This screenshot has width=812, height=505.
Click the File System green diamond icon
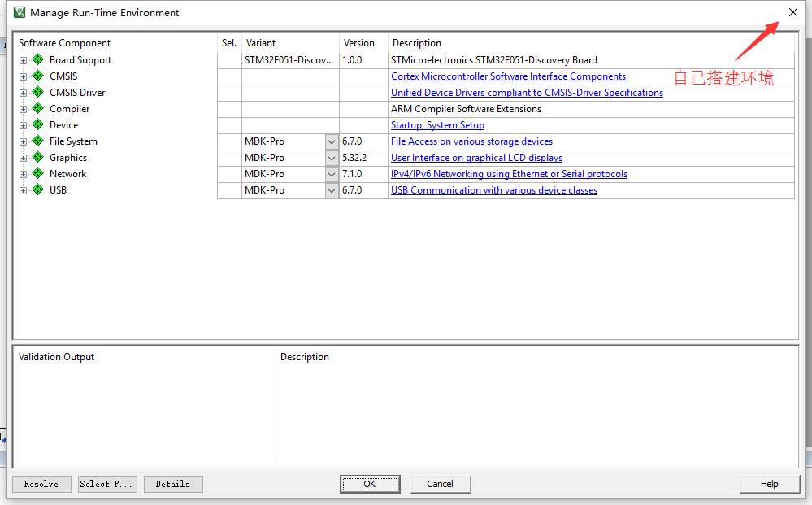(38, 141)
